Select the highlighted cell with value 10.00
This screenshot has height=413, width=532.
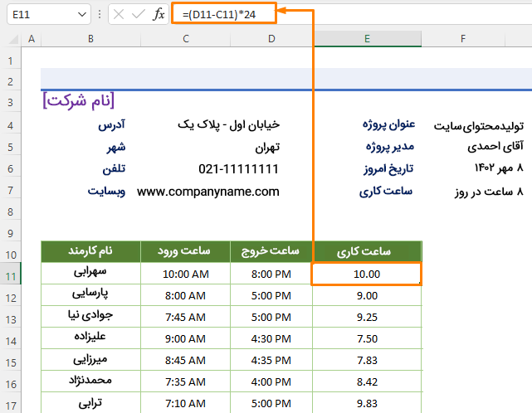coord(366,274)
